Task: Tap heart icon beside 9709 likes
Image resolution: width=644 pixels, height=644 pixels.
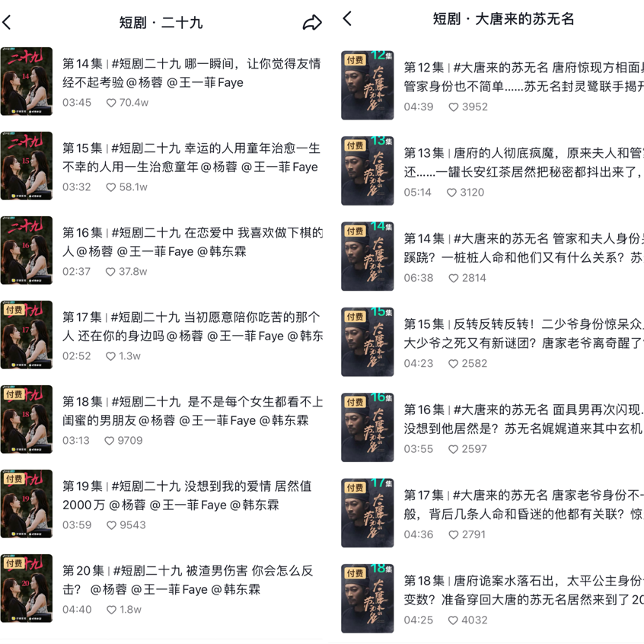Action: pyautogui.click(x=110, y=441)
